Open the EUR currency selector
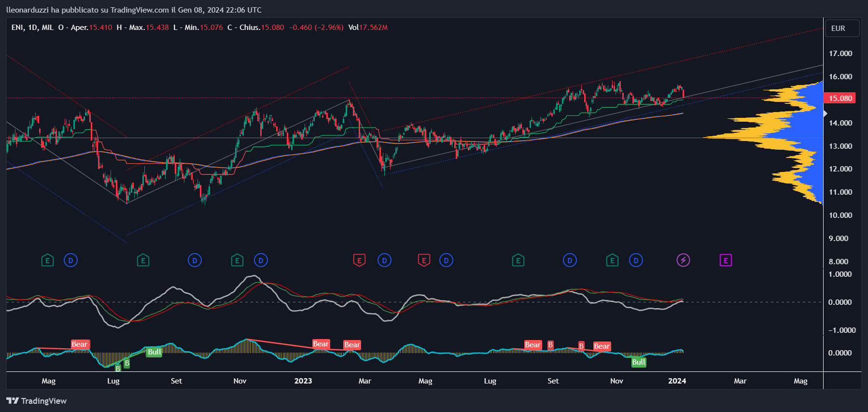868x412 pixels. tap(842, 28)
